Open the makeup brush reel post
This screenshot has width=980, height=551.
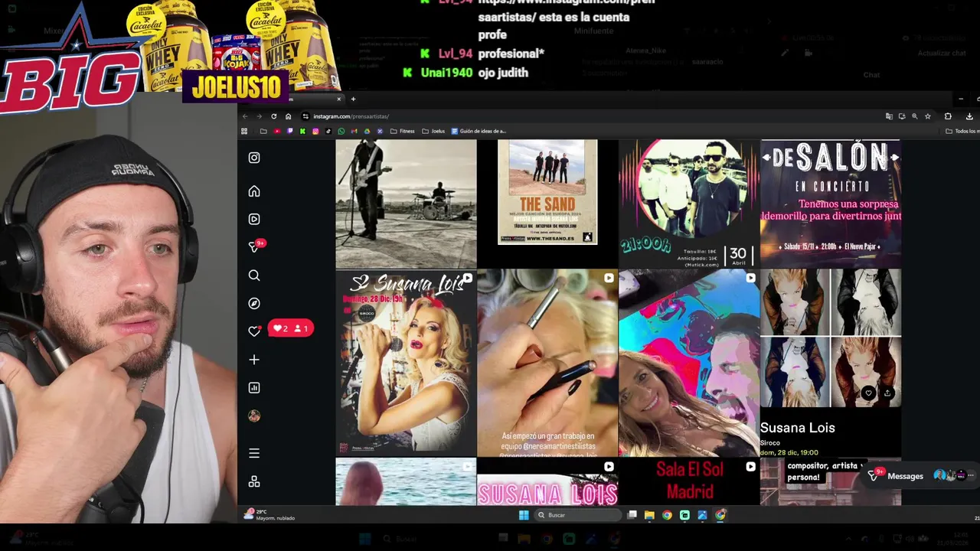click(x=547, y=363)
